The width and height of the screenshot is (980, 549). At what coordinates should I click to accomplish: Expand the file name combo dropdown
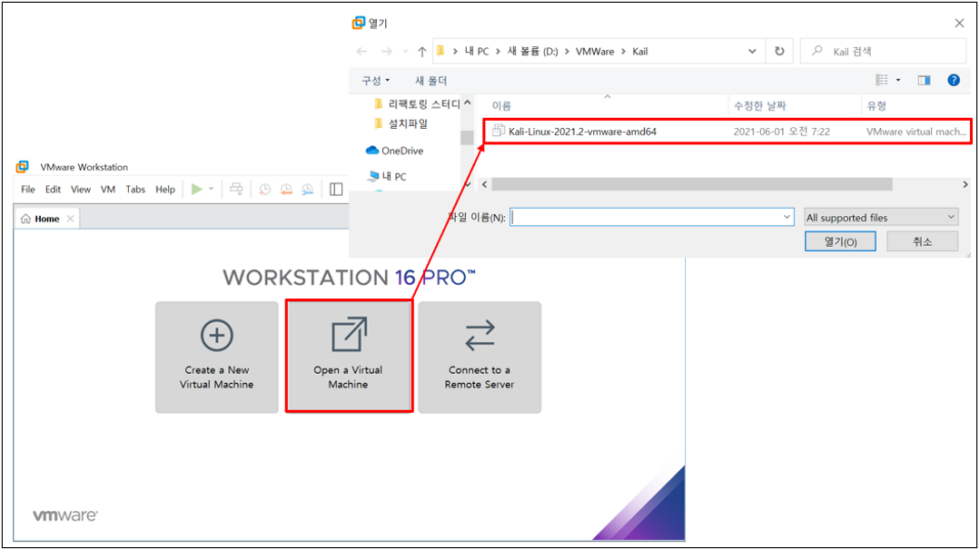(787, 217)
